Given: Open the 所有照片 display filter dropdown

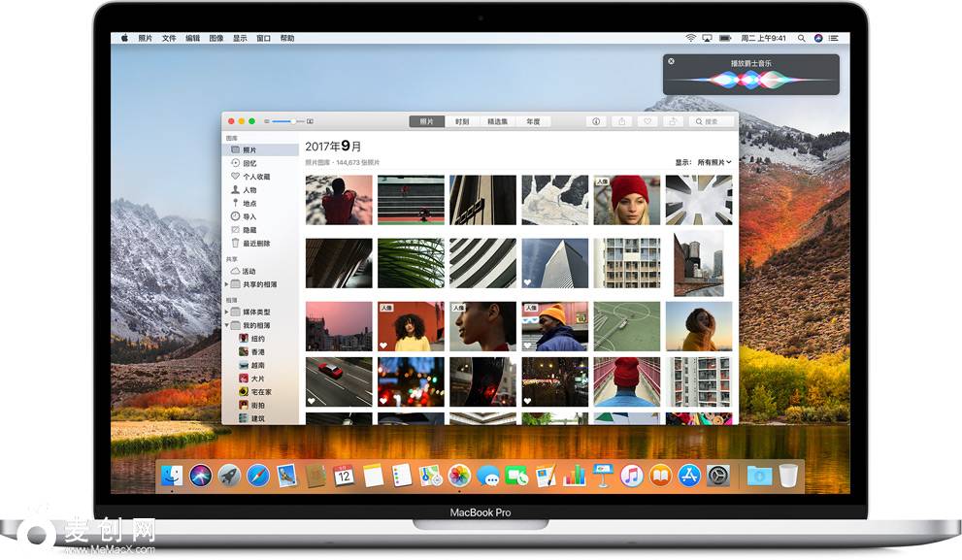Looking at the screenshot, I should (713, 162).
